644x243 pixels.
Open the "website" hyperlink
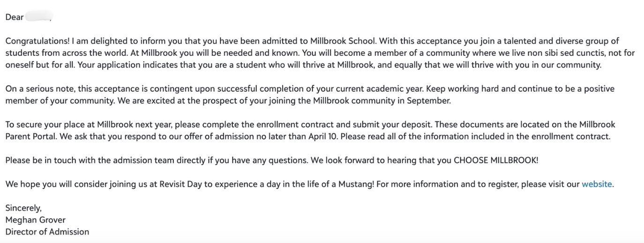[597, 184]
